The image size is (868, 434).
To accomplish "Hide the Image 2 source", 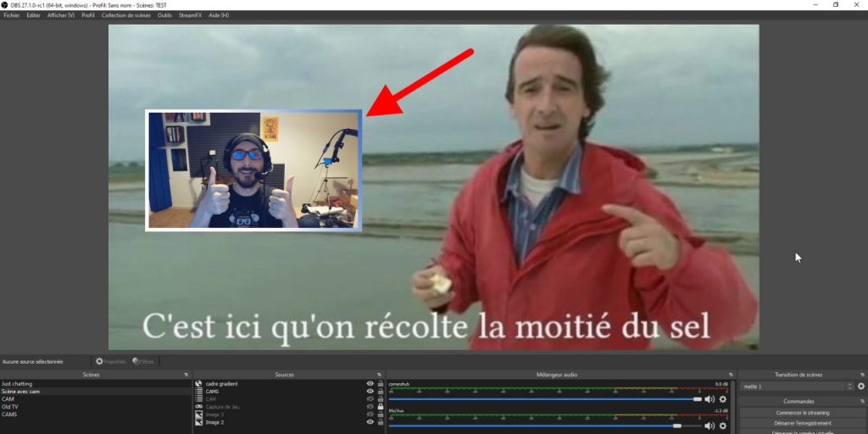I will 370,422.
